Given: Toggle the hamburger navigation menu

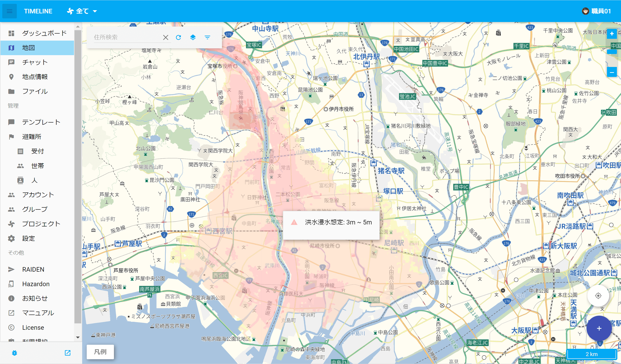Looking at the screenshot, I should coord(9,11).
